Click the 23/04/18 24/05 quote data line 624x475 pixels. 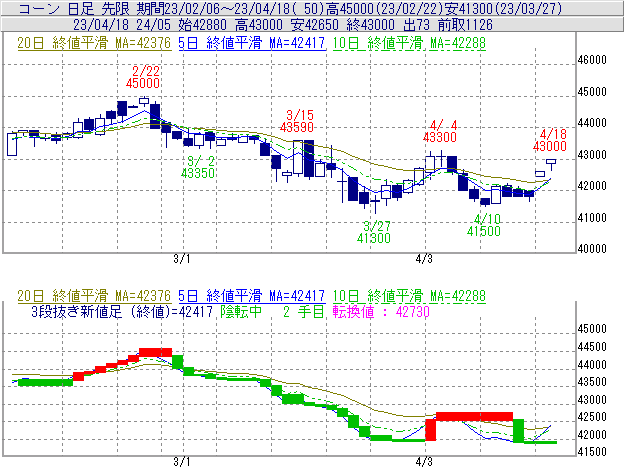[283, 25]
